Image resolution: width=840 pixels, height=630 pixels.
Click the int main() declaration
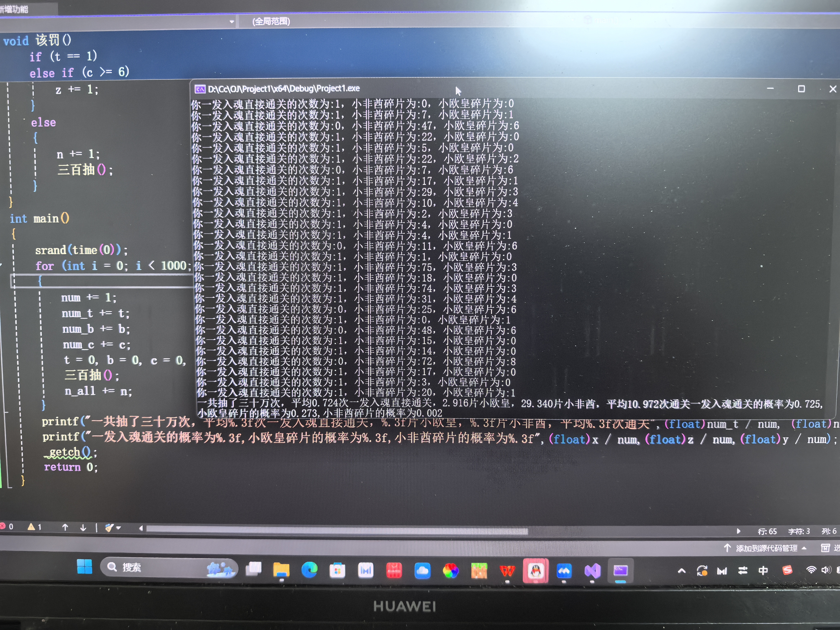point(40,218)
